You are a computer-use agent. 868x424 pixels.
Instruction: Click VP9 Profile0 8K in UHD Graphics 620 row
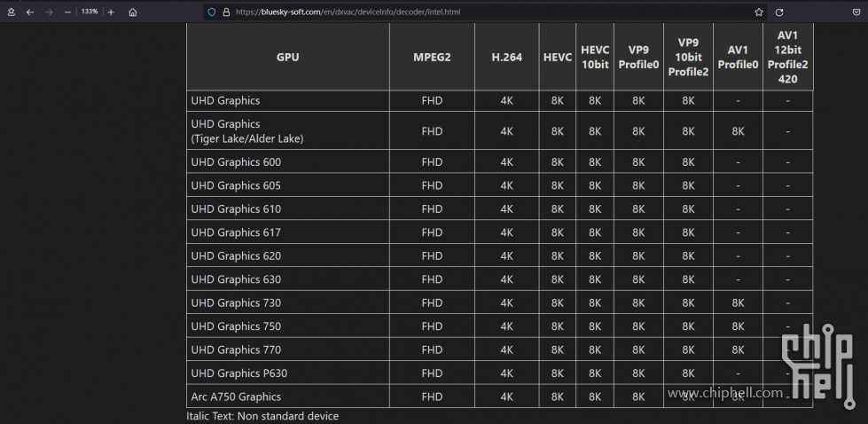tap(638, 255)
